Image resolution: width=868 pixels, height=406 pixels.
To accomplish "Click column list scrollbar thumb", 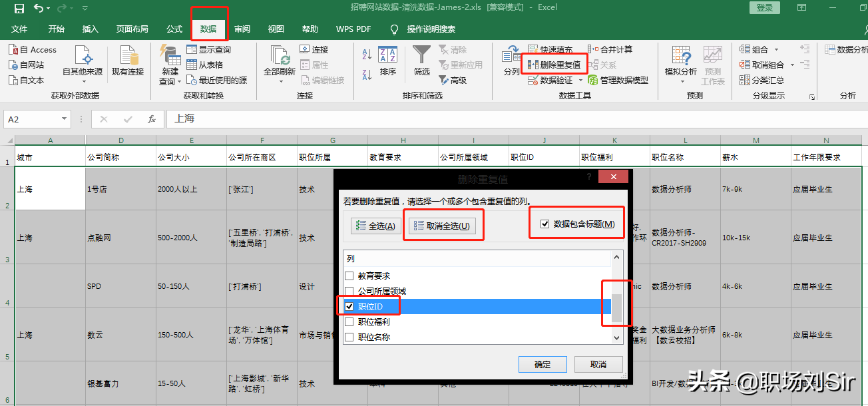I will (x=617, y=309).
